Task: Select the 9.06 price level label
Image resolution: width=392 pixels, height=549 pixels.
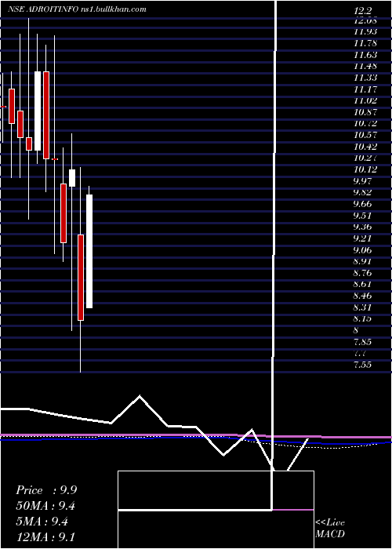Action: click(x=362, y=249)
